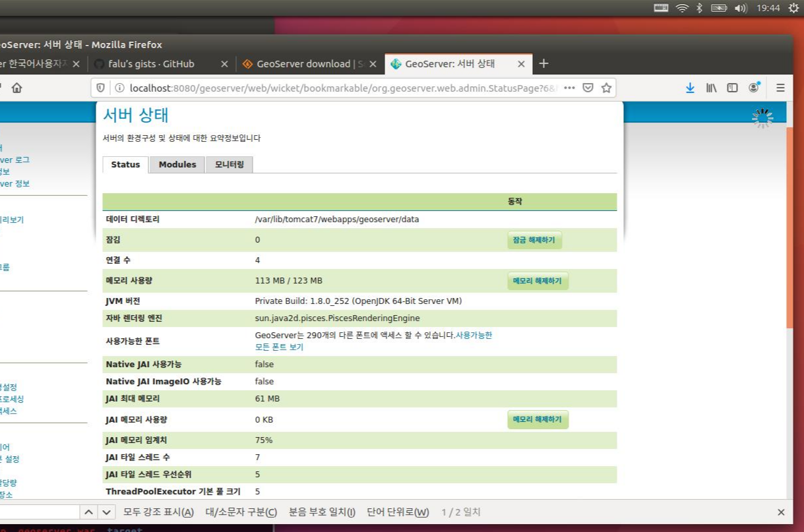Image resolution: width=804 pixels, height=532 pixels.
Task: Open sidebar link ending in '리보기'
Action: click(12, 220)
